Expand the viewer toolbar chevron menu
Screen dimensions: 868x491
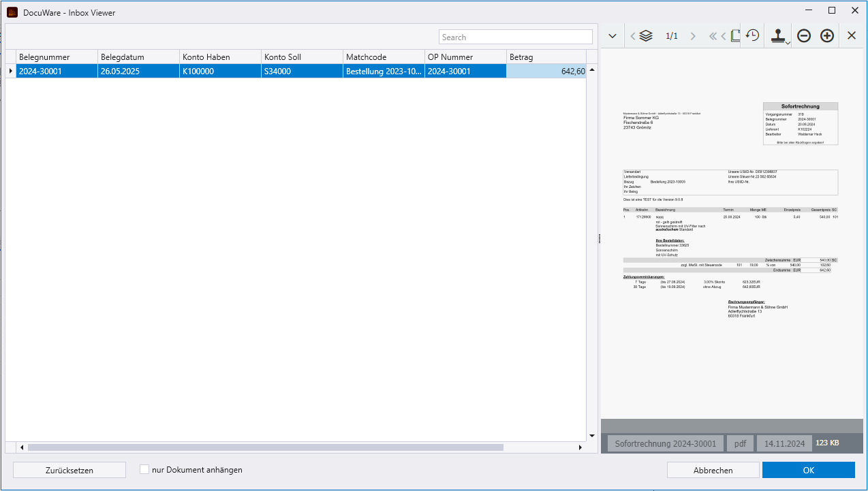[612, 36]
